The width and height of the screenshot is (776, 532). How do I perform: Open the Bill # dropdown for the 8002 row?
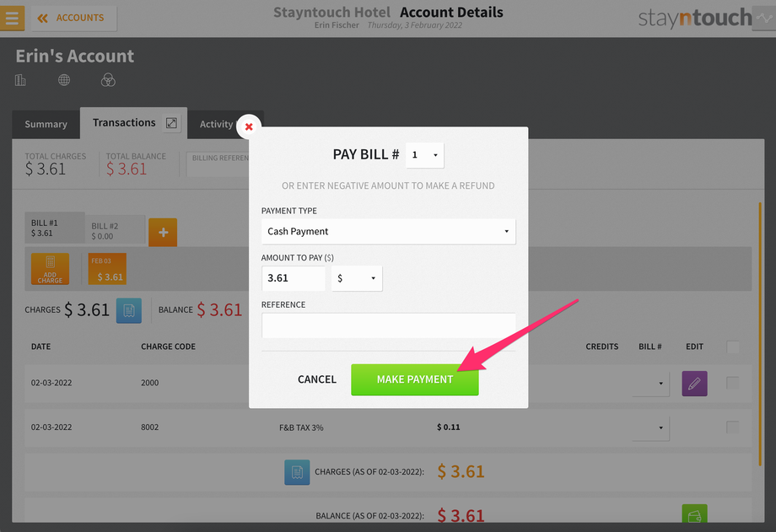[651, 427]
